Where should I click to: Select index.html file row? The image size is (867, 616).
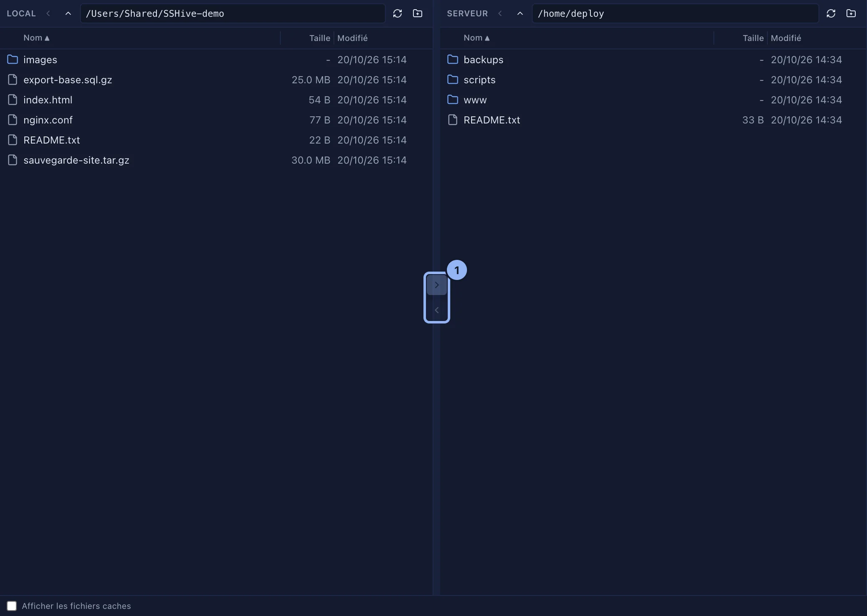coord(216,100)
